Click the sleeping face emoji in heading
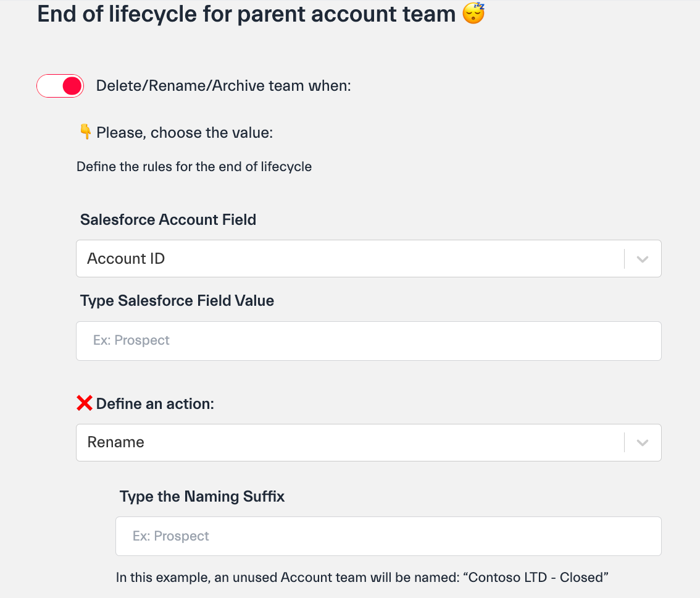Screen dimensions: 700x598 click(473, 13)
